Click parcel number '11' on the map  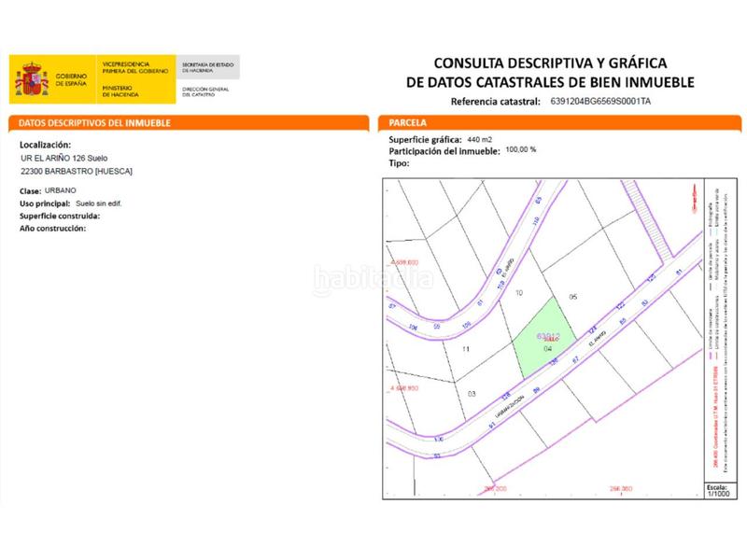coord(466,349)
